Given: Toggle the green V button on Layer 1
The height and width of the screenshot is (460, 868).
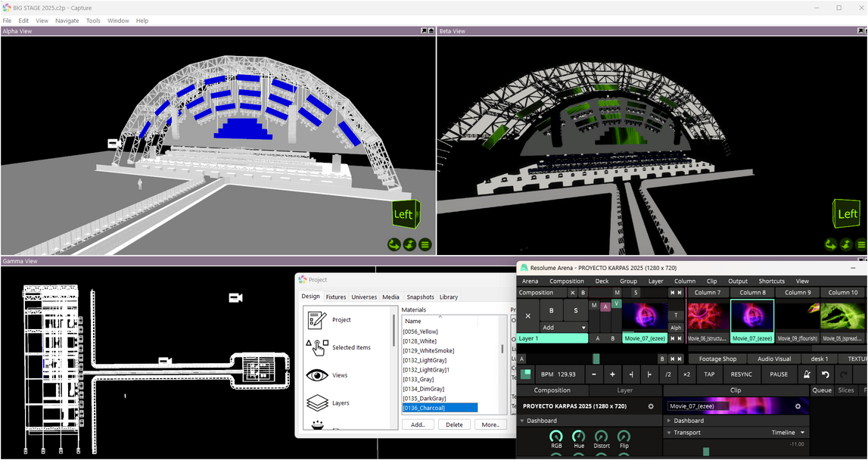Looking at the screenshot, I should pos(617,303).
